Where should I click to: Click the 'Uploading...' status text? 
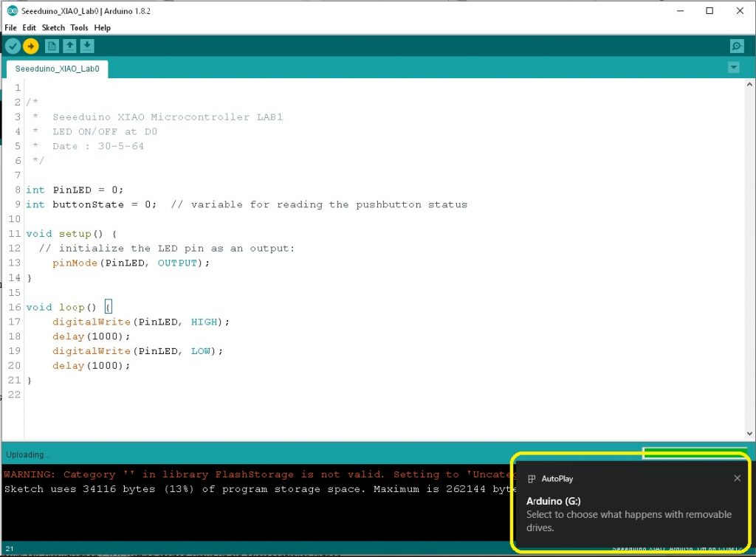click(27, 454)
